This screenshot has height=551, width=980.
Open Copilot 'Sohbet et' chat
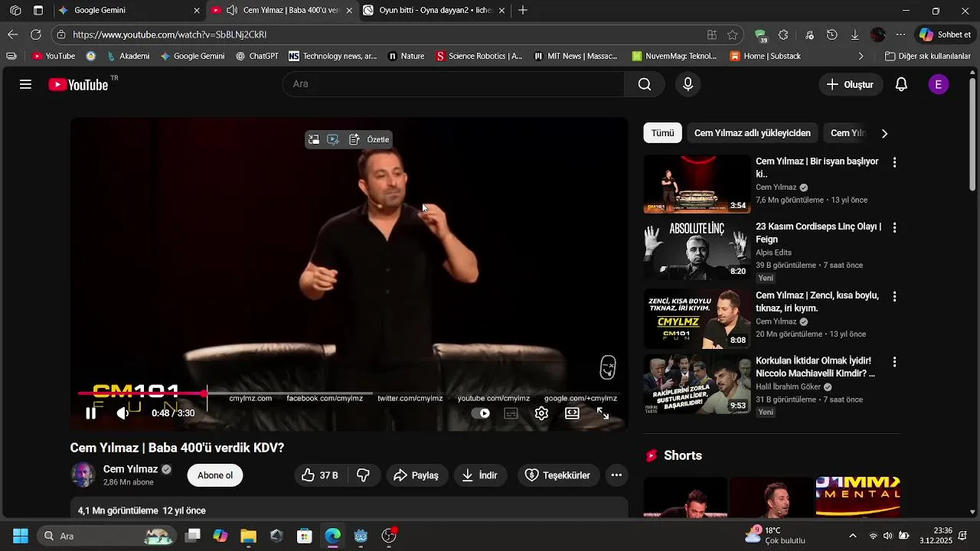click(946, 34)
